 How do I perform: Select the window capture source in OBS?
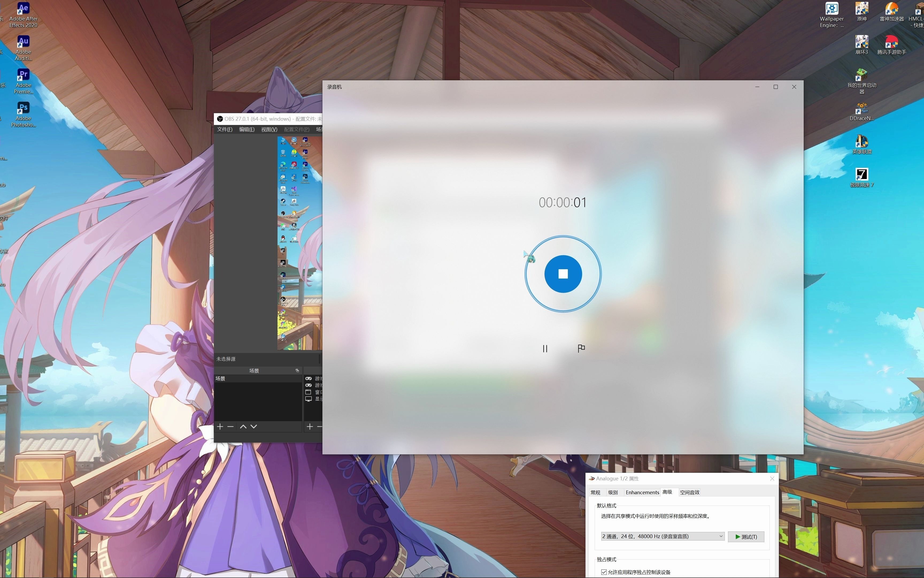point(313,392)
